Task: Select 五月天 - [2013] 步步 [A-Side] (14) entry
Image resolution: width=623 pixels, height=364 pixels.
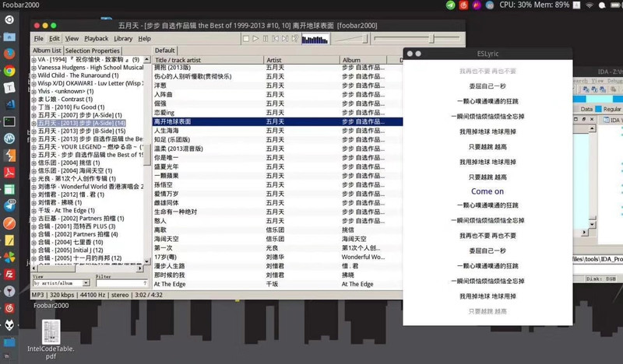Action: tap(82, 123)
